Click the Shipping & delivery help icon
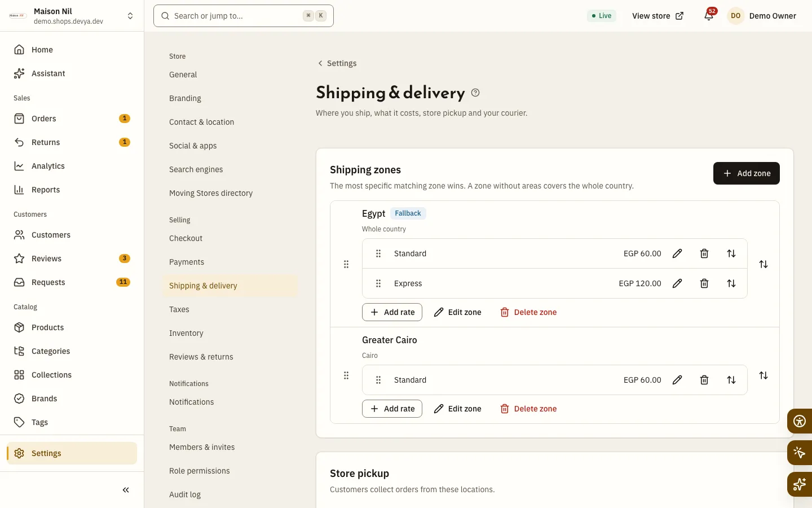The width and height of the screenshot is (812, 508). tap(475, 93)
